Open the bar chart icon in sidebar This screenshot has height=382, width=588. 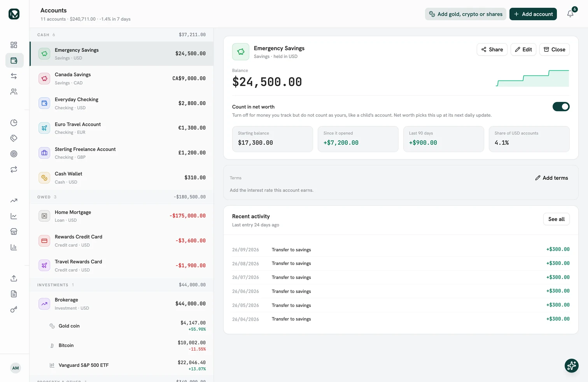[x=14, y=247]
